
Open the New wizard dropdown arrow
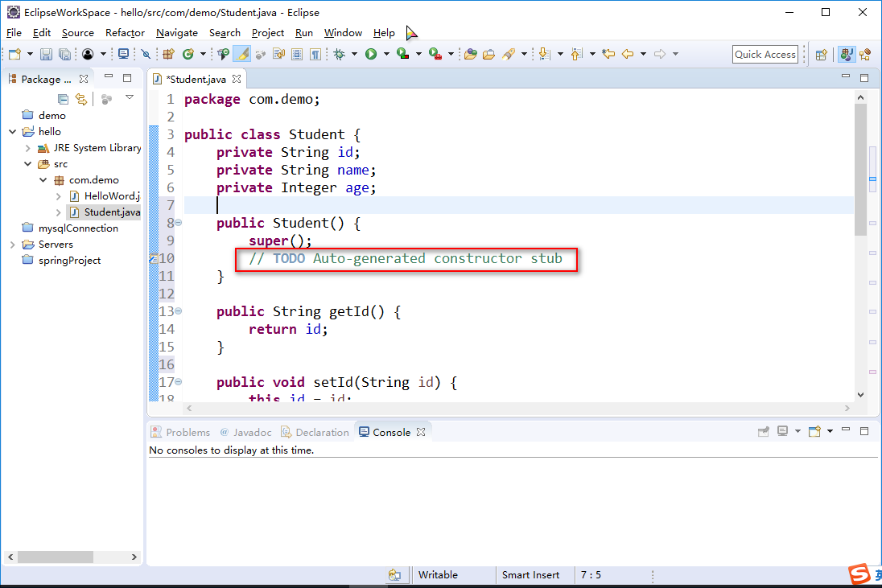click(x=30, y=54)
